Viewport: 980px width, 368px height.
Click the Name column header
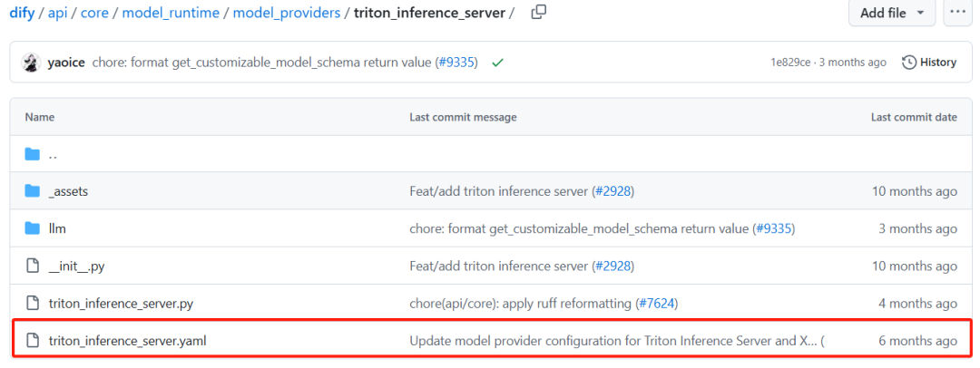pyautogui.click(x=39, y=117)
